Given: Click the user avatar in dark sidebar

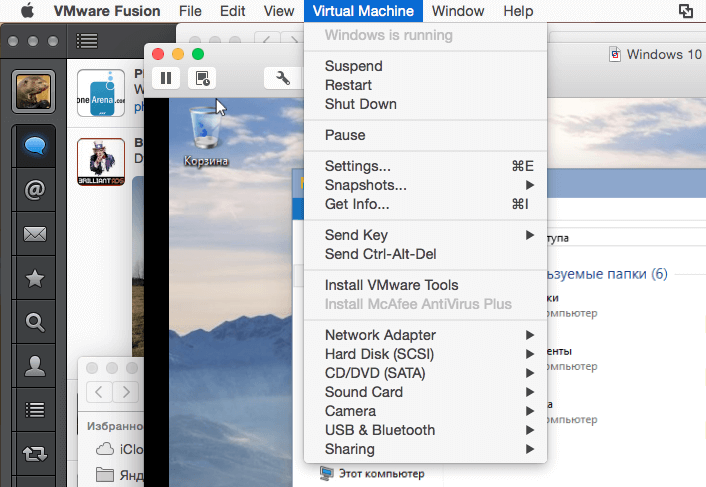Looking at the screenshot, I should 33,92.
